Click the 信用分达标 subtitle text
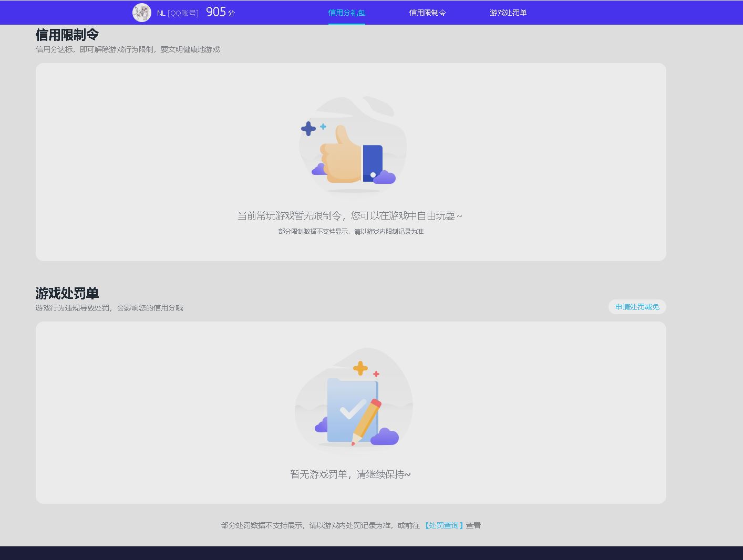 128,49
